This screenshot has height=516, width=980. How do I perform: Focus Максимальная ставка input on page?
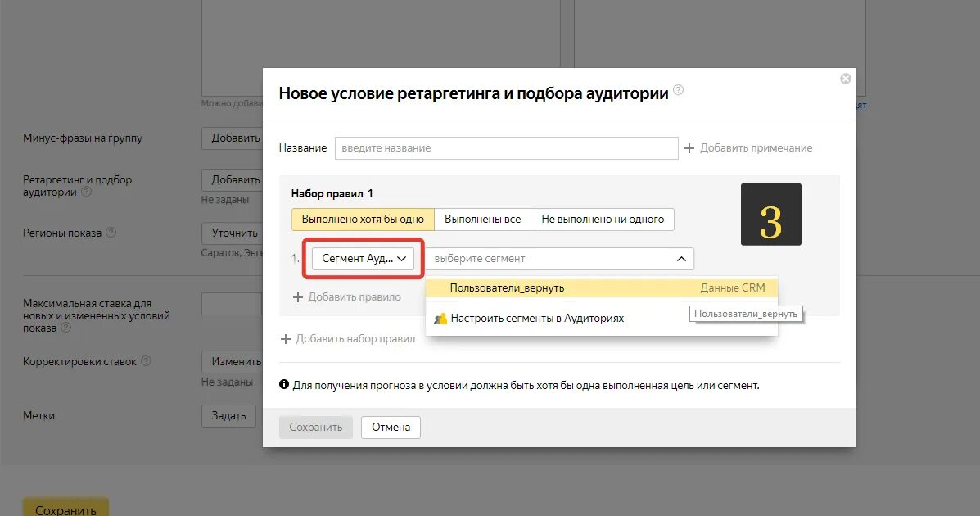pos(233,304)
